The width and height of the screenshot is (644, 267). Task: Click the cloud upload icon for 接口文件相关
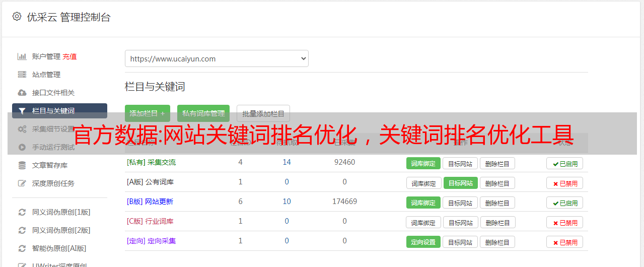22,93
